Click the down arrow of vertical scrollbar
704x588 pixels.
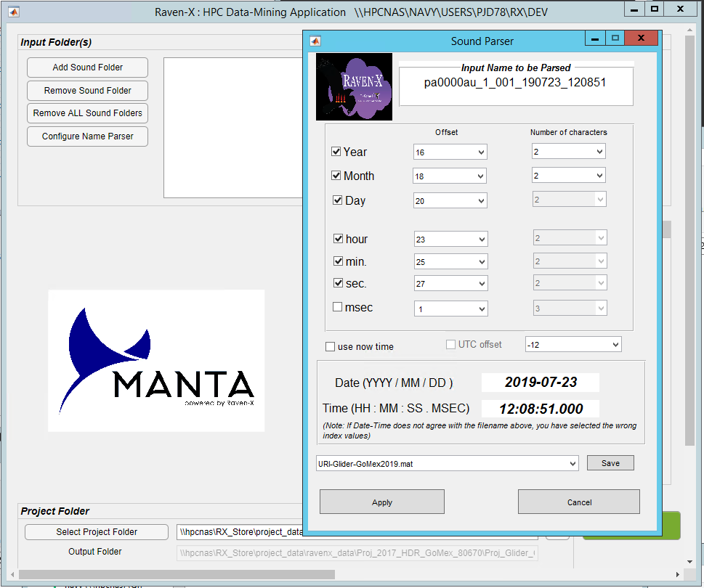689,562
